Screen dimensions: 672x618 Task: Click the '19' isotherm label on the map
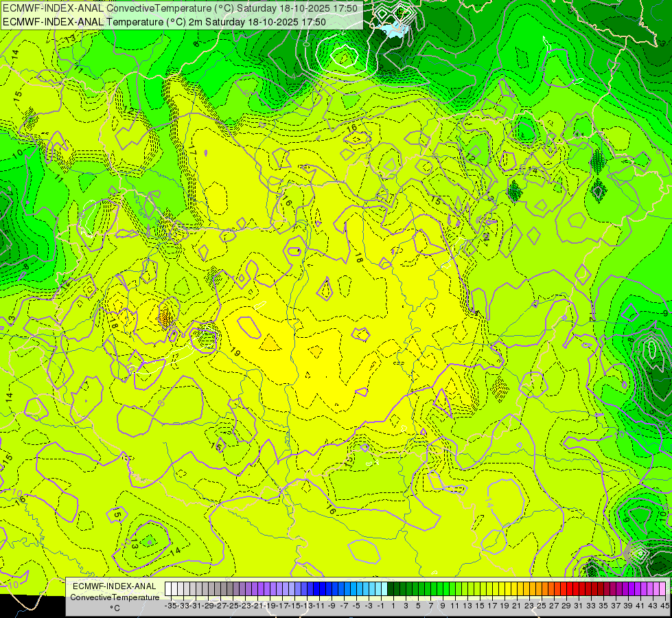click(235, 352)
